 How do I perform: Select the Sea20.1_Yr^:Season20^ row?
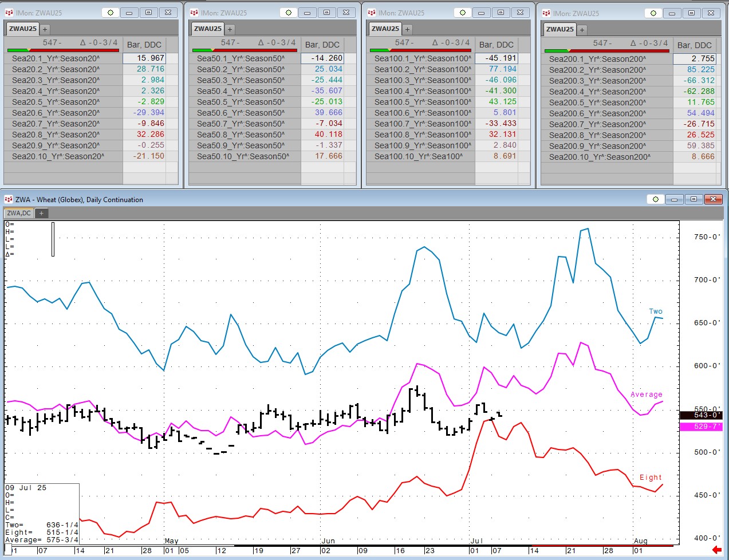(x=56, y=58)
